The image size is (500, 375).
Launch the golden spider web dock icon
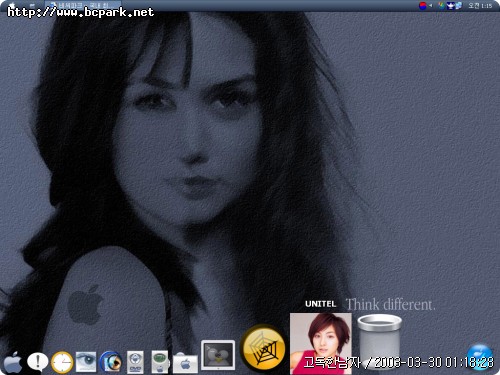coord(264,349)
